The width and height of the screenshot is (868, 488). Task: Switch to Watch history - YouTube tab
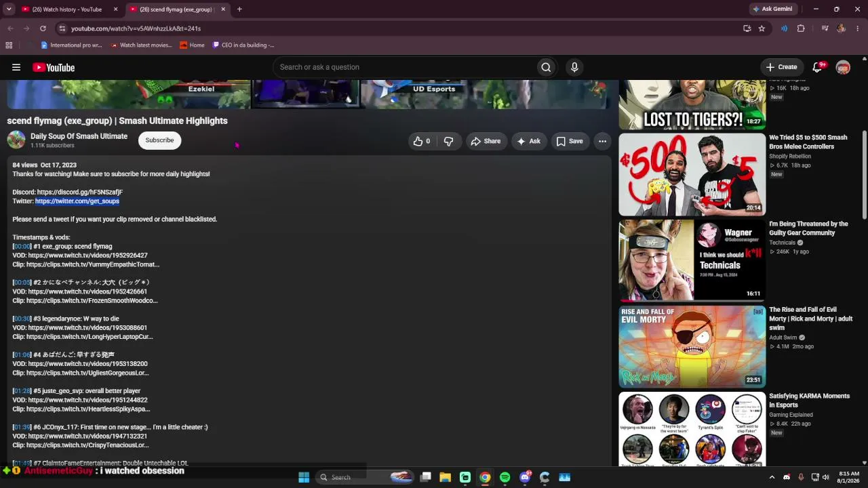pyautogui.click(x=67, y=9)
